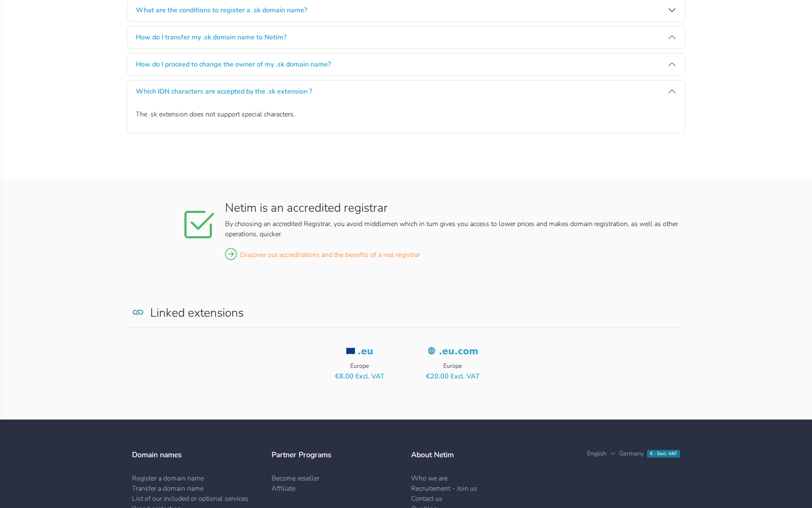
Task: Click the How do I transfer question title
Action: pyautogui.click(x=211, y=37)
